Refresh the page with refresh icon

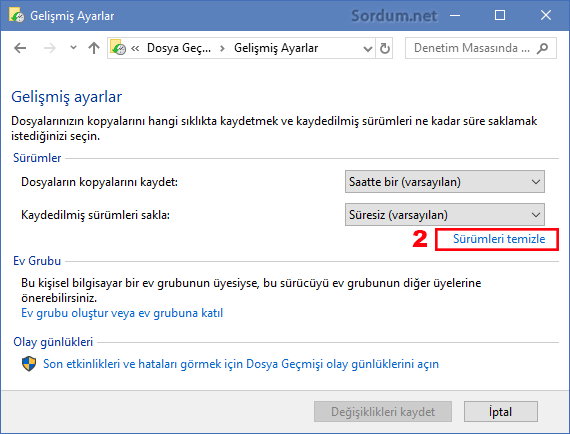(384, 48)
